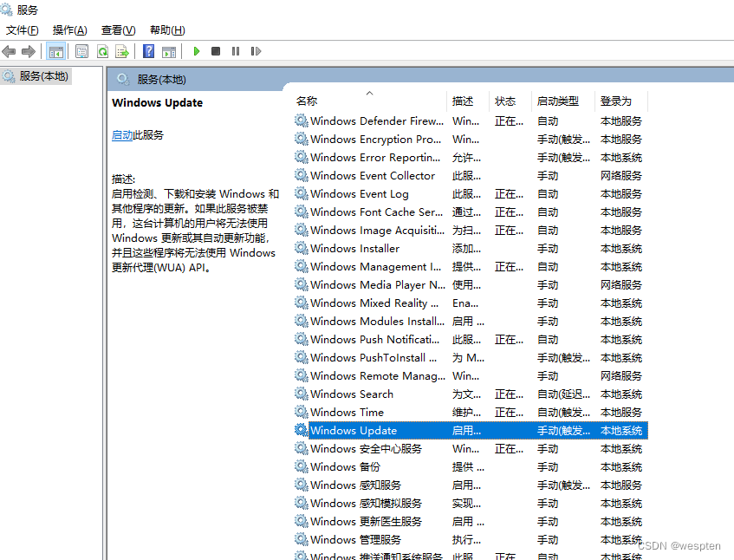Viewport: 734px width, 560px height.
Task: Click gear icon of Windows Time row
Action: click(x=301, y=412)
